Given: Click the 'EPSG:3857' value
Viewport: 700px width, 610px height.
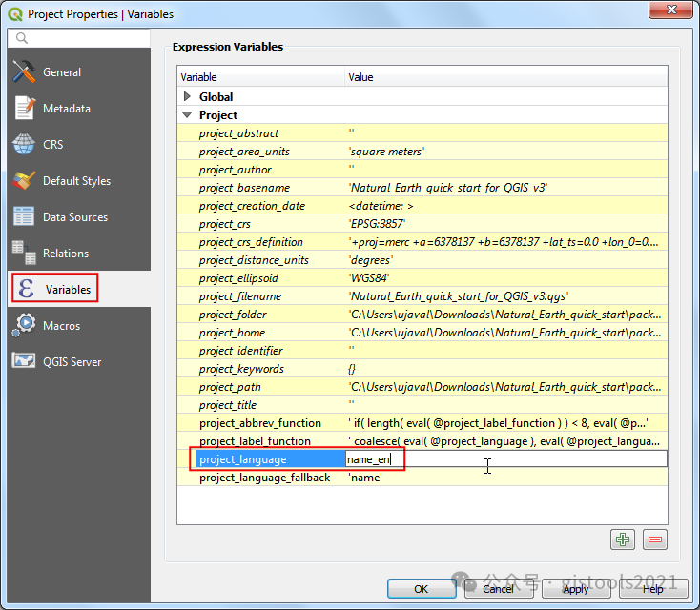Looking at the screenshot, I should pos(377,224).
